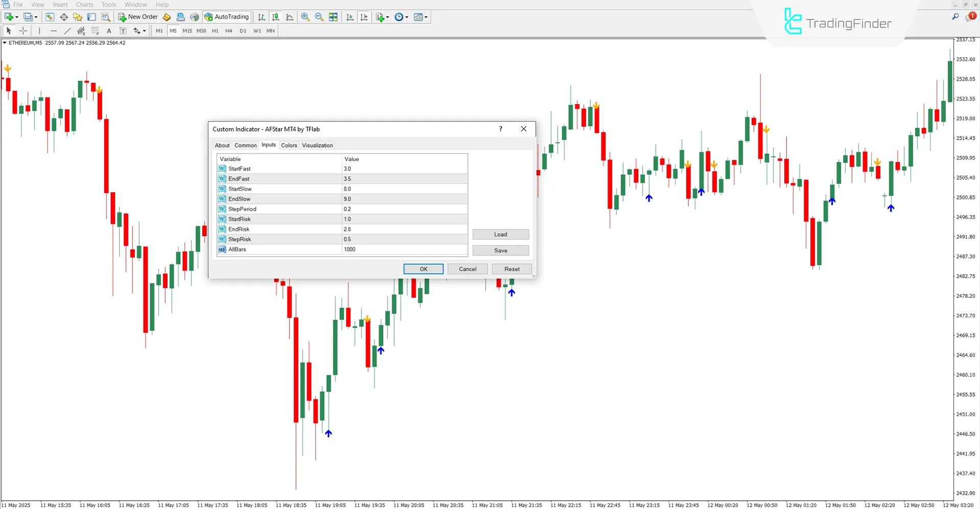This screenshot has width=980, height=509.
Task: Switch timeframe to H1
Action: [x=215, y=31]
